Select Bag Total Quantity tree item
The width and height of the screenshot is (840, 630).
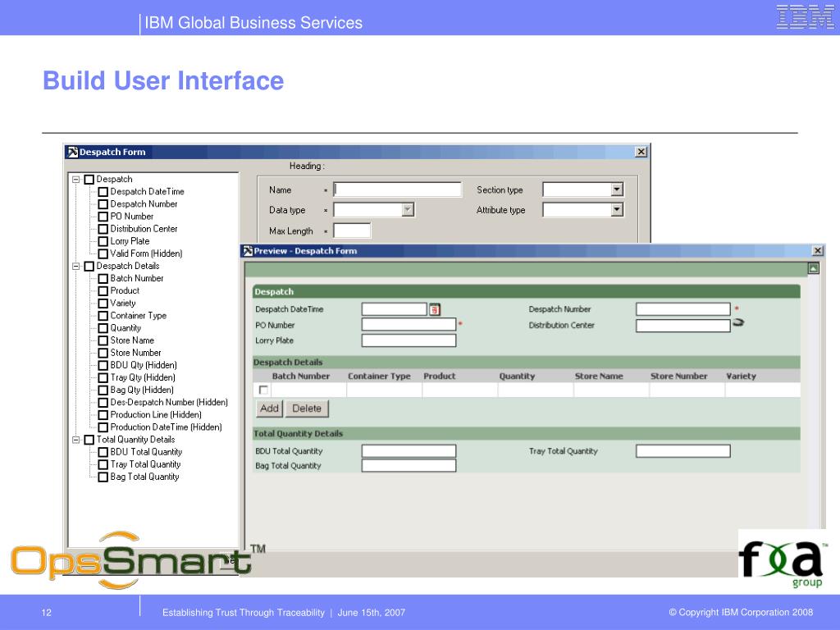pos(144,477)
